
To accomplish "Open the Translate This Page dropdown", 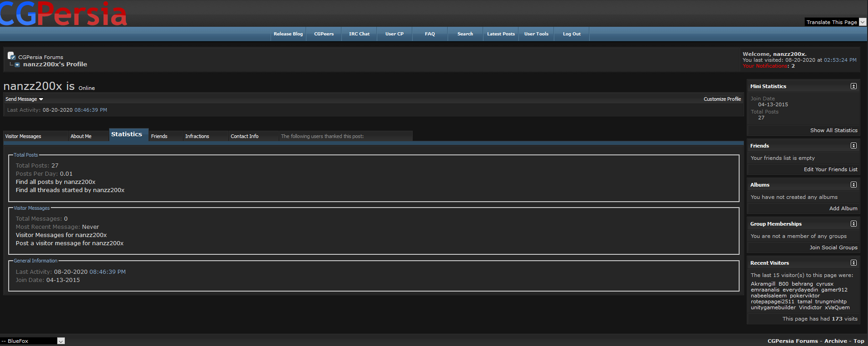I will (x=835, y=22).
